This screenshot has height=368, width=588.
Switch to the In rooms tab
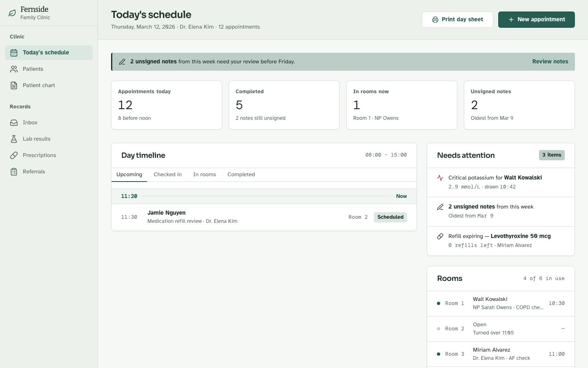pyautogui.click(x=205, y=175)
